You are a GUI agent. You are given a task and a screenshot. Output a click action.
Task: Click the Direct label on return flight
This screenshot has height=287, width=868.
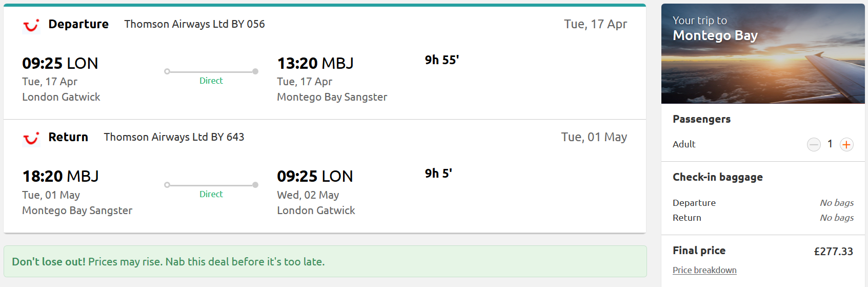(x=211, y=194)
